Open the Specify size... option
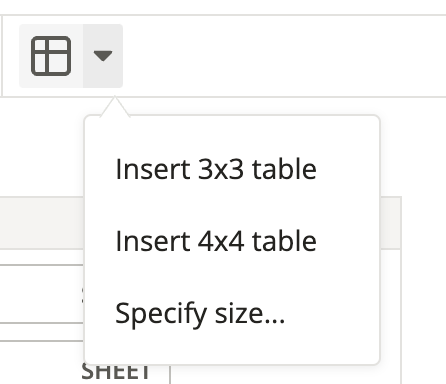The image size is (446, 384). [200, 314]
